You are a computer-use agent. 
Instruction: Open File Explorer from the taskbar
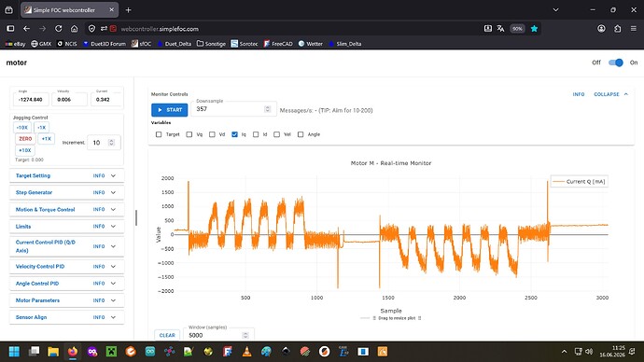53,352
